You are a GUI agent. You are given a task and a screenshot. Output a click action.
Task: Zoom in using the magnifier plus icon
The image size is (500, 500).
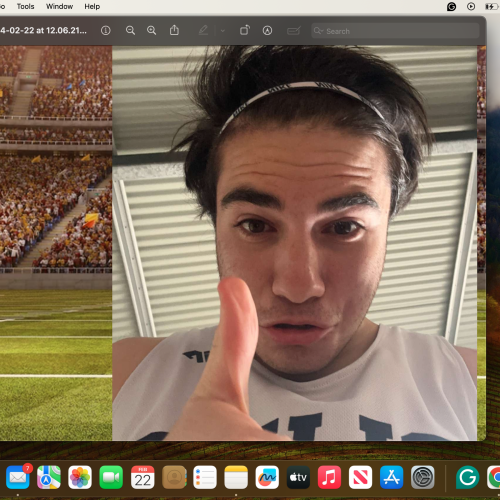pos(152,31)
